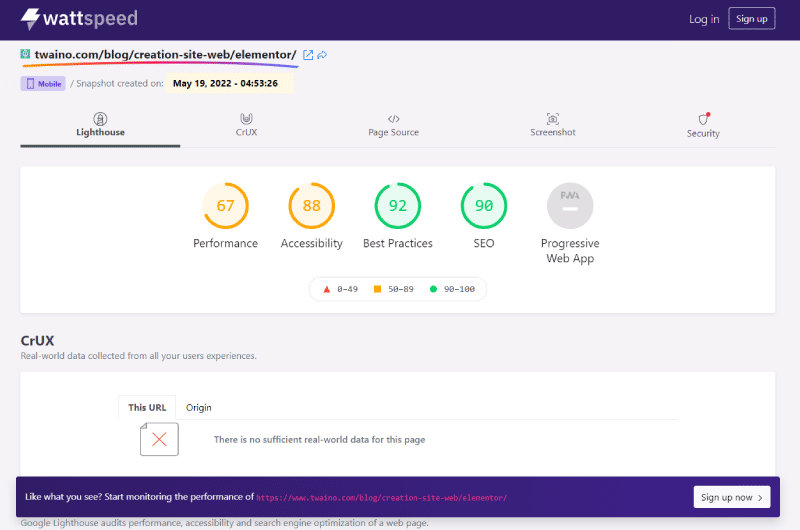Switch to the CrUX tab
Viewport: 800px width, 530px height.
point(246,125)
